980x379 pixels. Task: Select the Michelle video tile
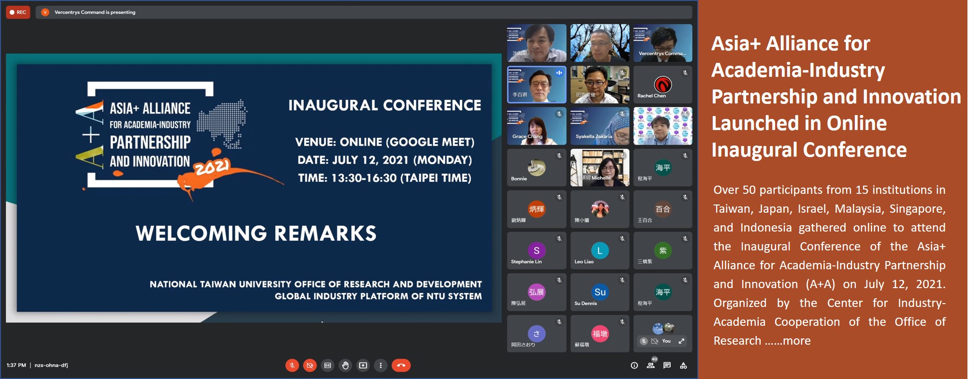click(x=600, y=168)
